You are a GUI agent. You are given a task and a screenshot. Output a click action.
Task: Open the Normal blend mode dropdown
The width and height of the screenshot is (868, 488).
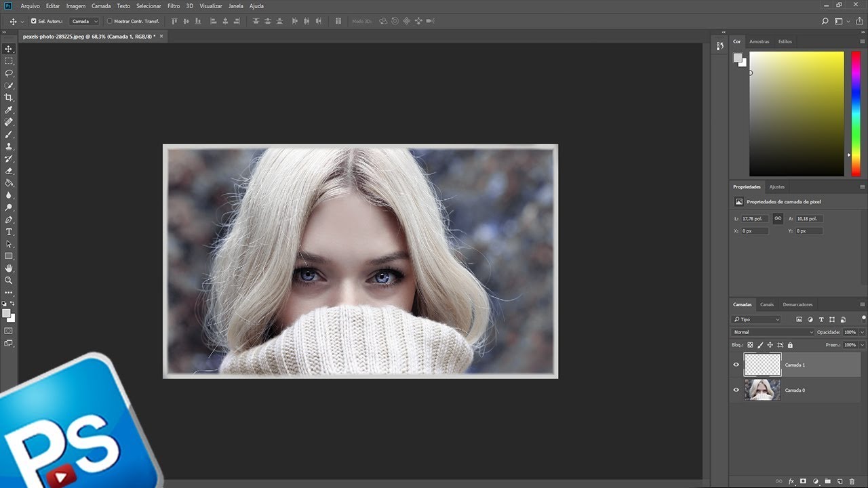pos(772,332)
